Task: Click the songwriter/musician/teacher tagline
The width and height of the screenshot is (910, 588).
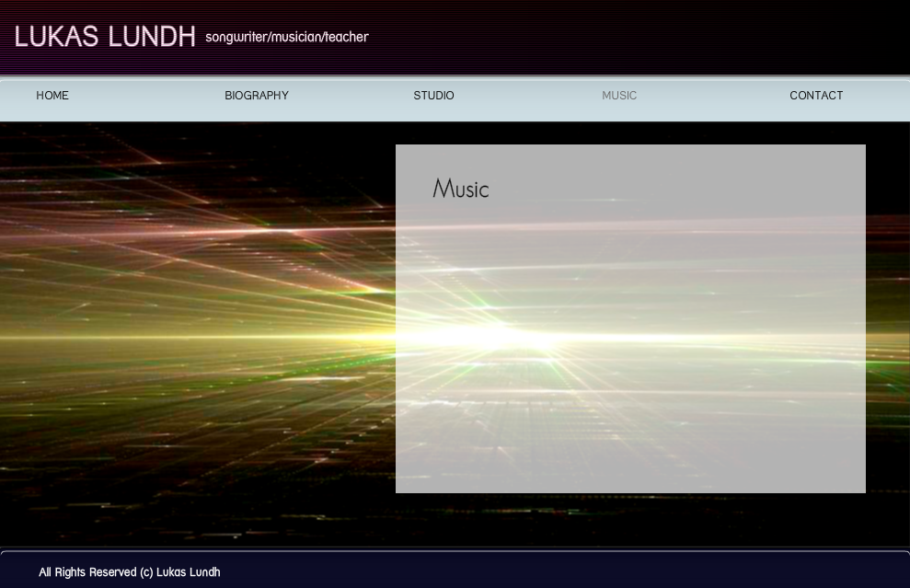Action: pos(287,37)
